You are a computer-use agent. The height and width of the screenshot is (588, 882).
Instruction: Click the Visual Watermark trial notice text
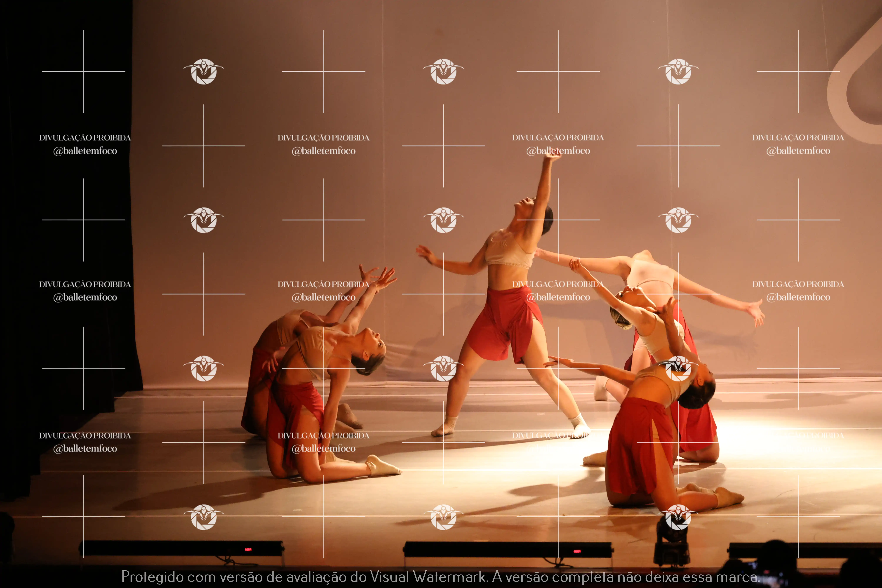[441, 577]
